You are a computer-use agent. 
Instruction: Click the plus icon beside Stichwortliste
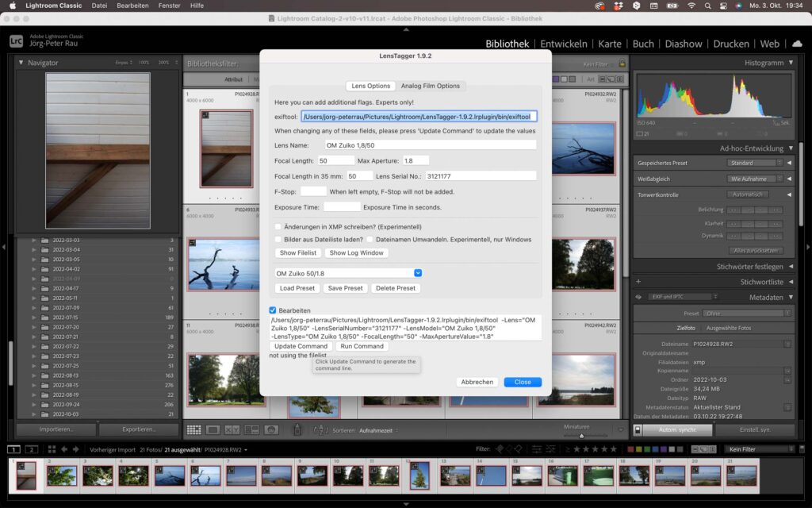coord(638,282)
